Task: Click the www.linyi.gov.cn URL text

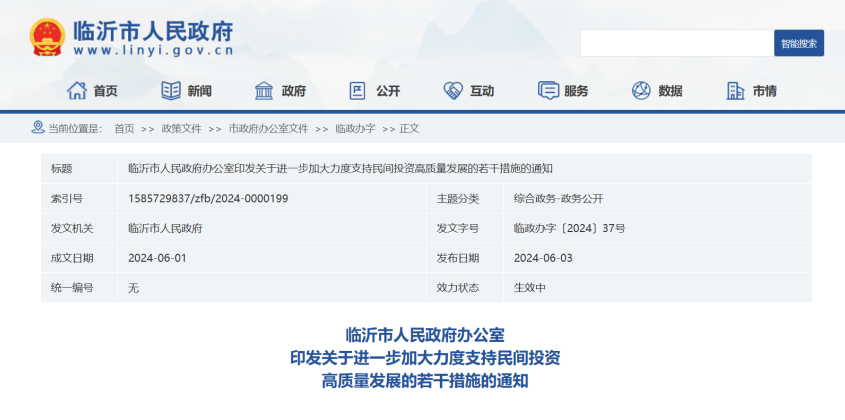Action: pos(153,51)
